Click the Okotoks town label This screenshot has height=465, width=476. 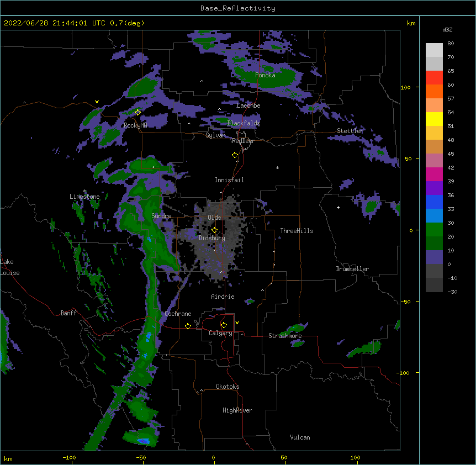[x=228, y=387]
